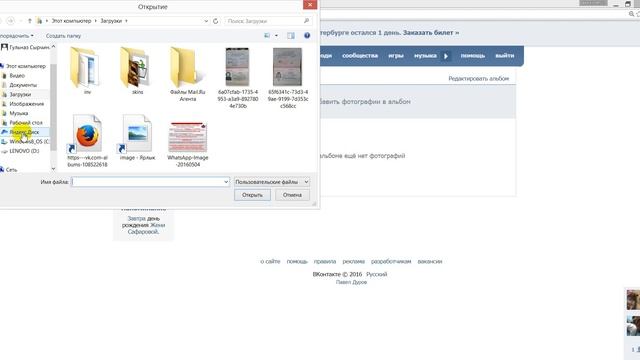Select Рабочий стол in navigation tree
Image resolution: width=640 pixels, height=360 pixels.
click(25, 122)
